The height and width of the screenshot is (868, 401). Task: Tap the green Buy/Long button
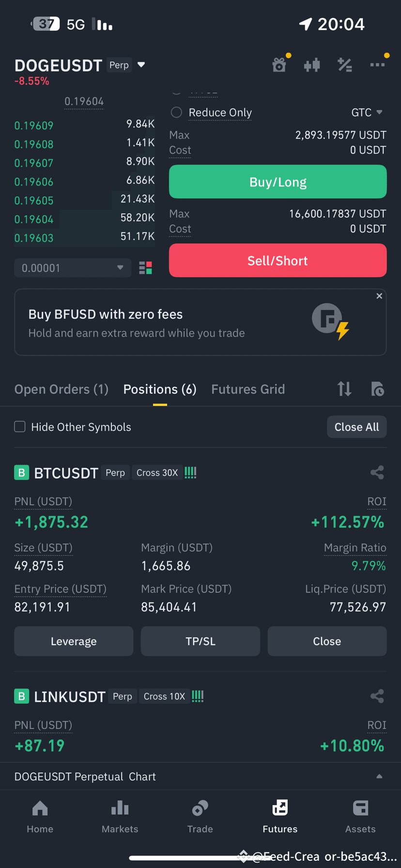[x=278, y=182]
